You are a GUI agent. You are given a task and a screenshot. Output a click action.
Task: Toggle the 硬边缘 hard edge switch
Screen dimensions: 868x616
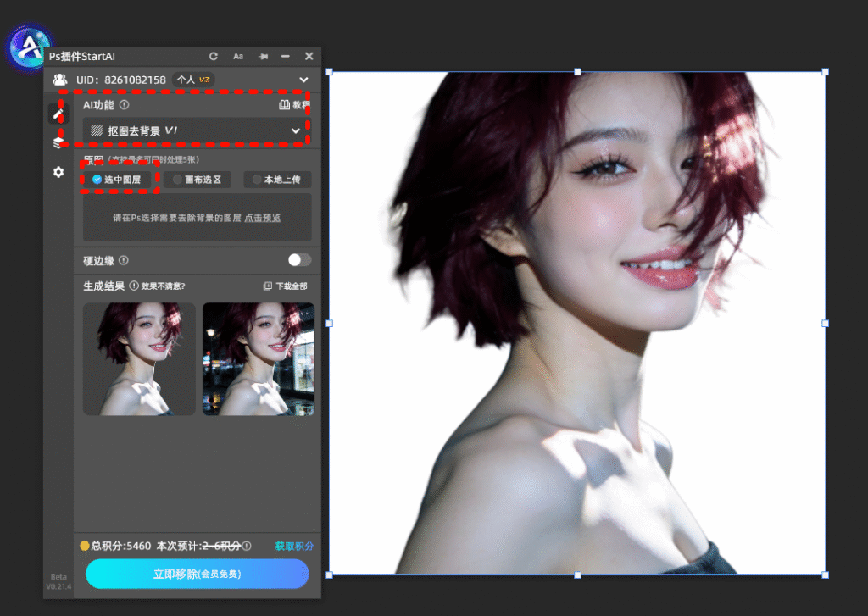pos(299,260)
